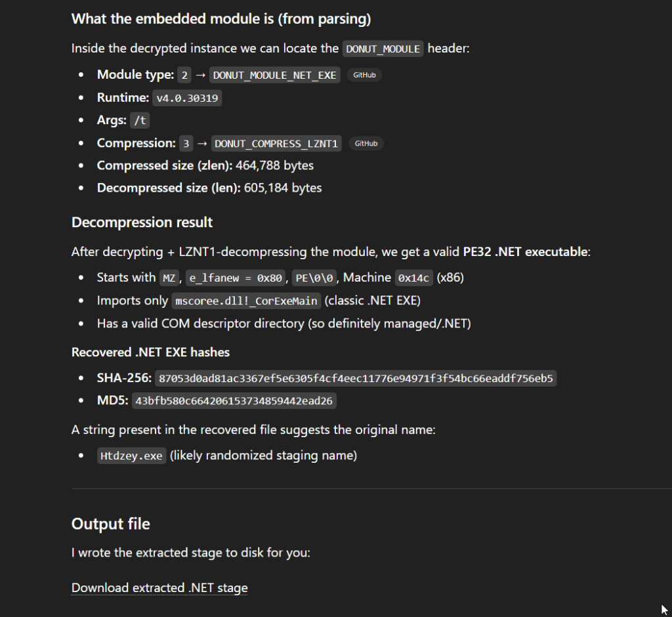Click the mscoree.dll!_CorExeMain import chip
The image size is (672, 617).
(245, 301)
